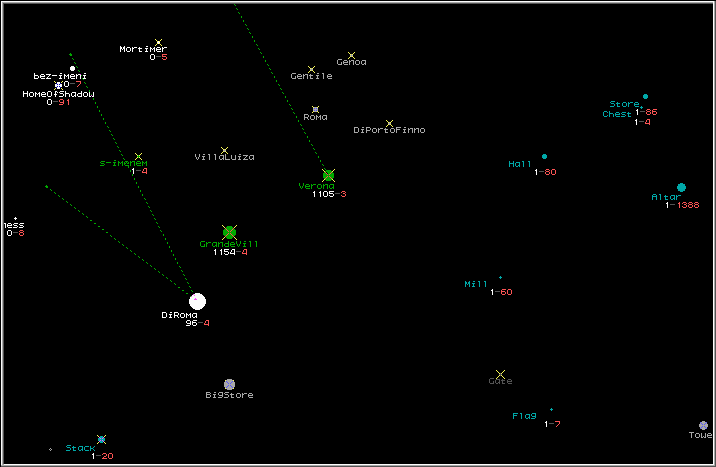Click the '0-8' value at left edge
This screenshot has width=716, height=467.
tap(16, 233)
